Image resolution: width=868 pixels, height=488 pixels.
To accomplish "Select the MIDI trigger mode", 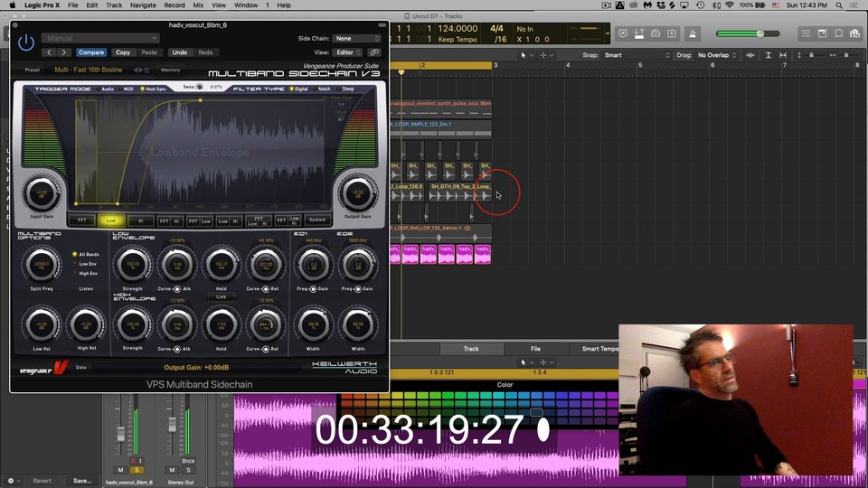I will 126,89.
